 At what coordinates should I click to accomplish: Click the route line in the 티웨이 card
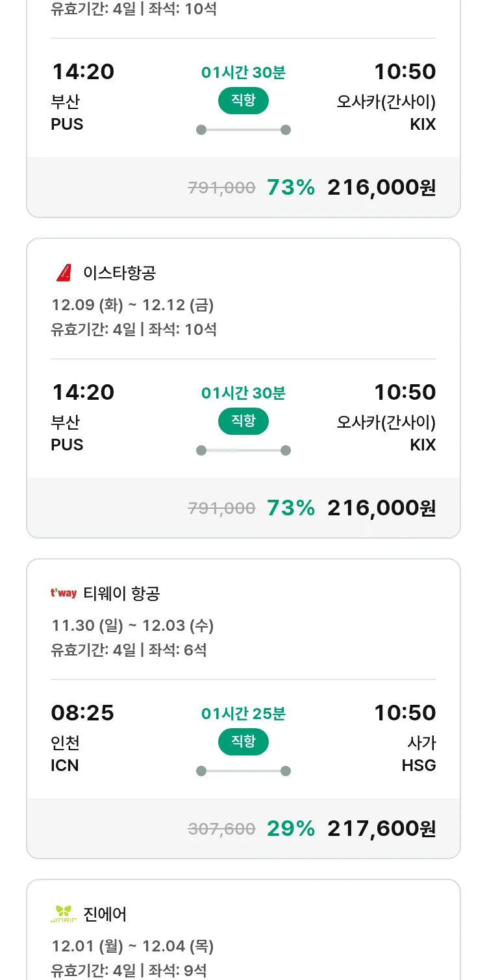coord(243,771)
